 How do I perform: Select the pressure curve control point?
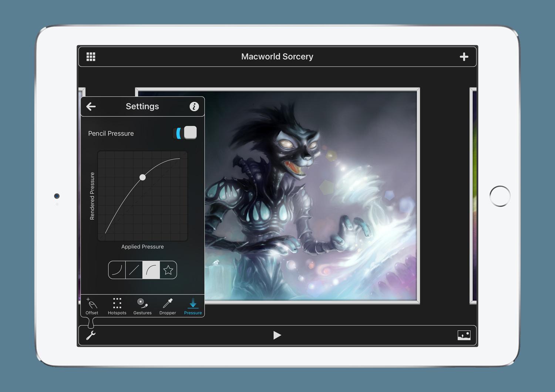(142, 178)
